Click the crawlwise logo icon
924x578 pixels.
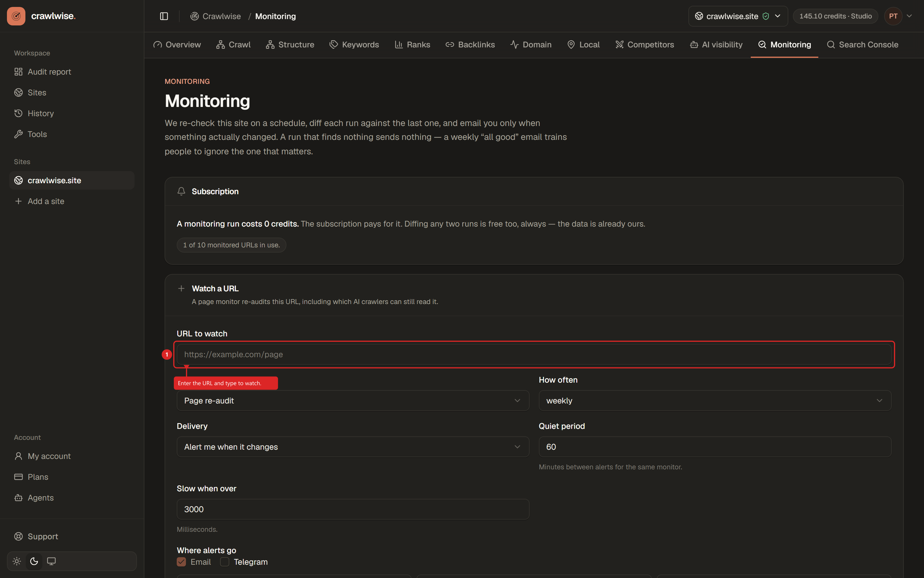16,16
